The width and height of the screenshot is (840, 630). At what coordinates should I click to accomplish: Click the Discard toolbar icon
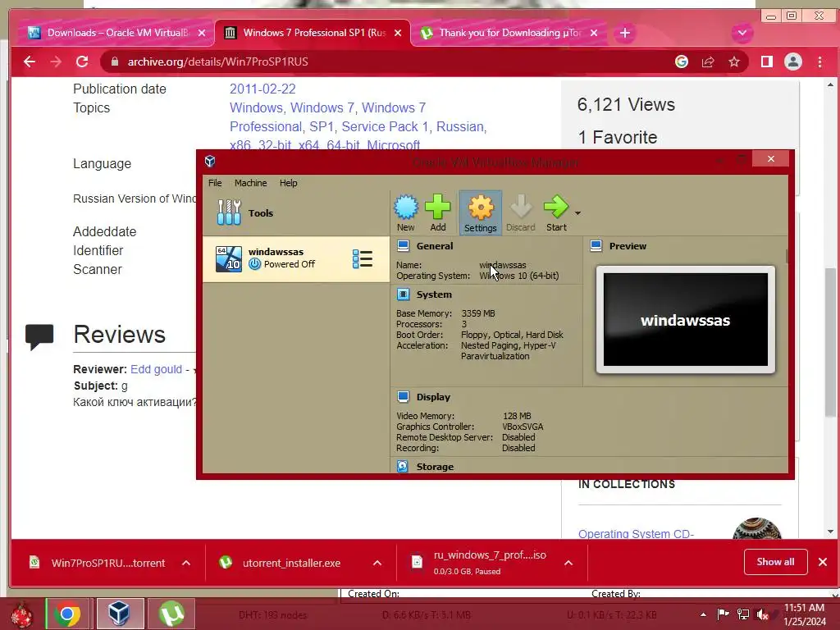521,212
